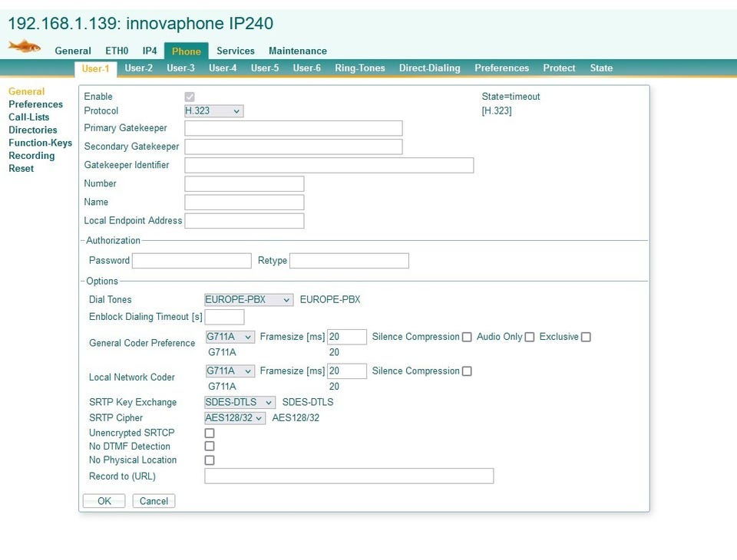Open SRTP Key Exchange SDES-DTLS dropdown

coord(240,403)
